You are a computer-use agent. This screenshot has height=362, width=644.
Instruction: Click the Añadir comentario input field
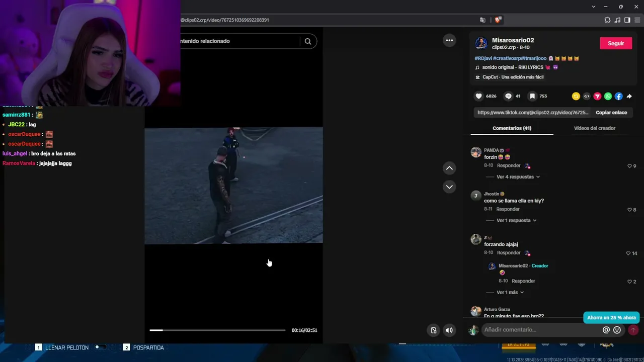click(540, 330)
